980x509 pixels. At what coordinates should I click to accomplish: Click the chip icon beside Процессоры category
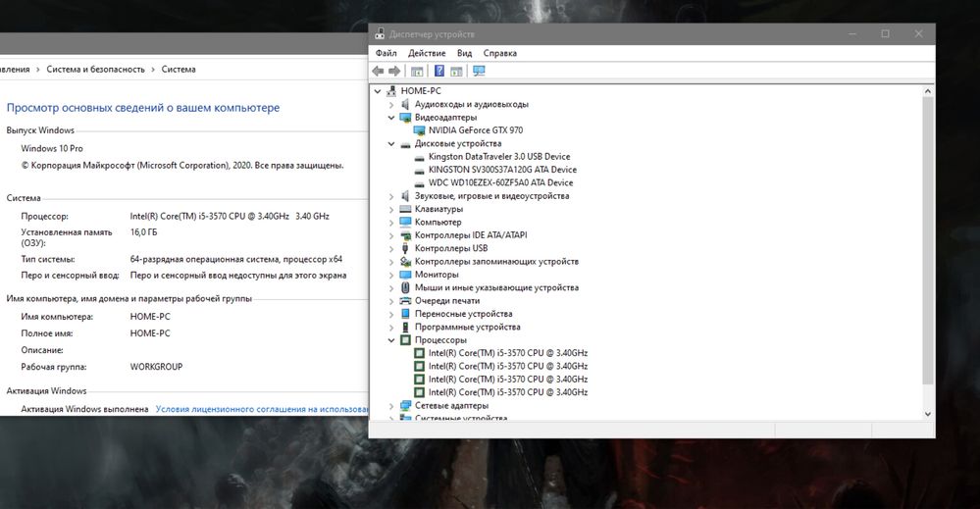(405, 339)
